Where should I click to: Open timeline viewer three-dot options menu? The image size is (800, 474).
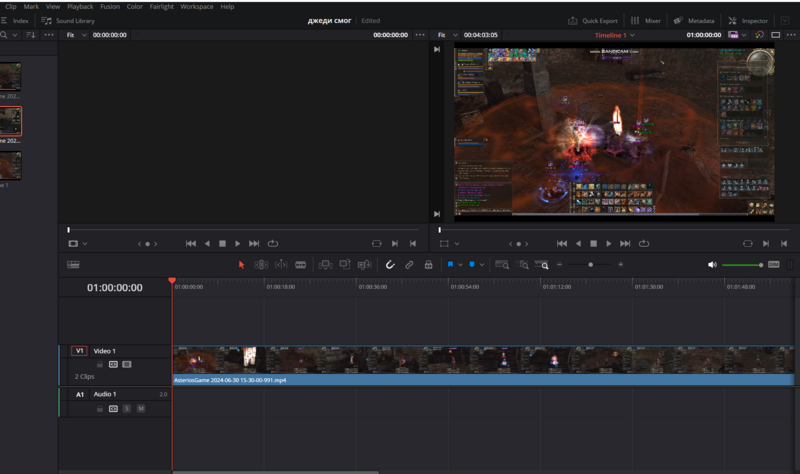791,35
